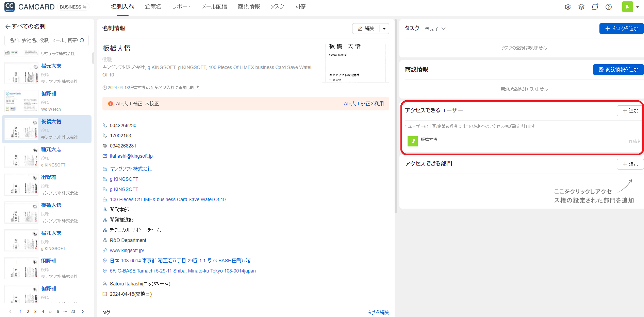Viewport: 644px width, 317px height.
Task: Open the account dropdown arrow beside avatar
Action: [638, 7]
